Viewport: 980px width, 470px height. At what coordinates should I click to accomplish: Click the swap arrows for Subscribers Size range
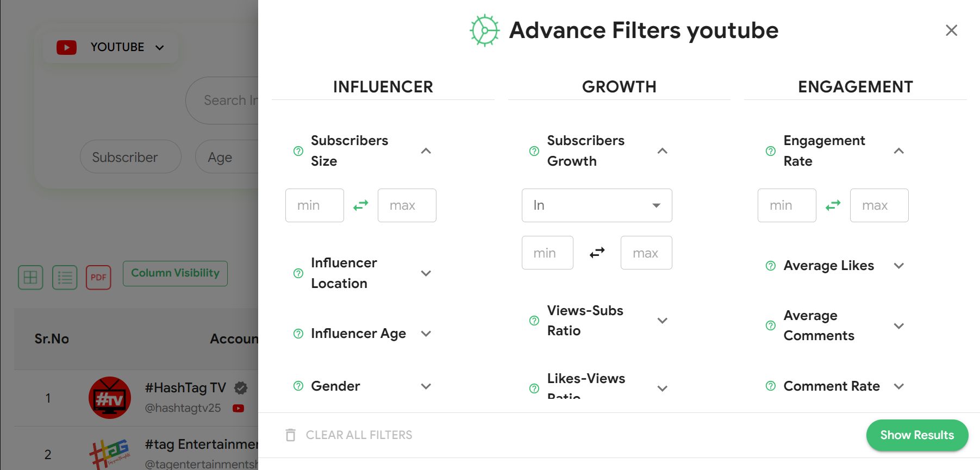(360, 205)
